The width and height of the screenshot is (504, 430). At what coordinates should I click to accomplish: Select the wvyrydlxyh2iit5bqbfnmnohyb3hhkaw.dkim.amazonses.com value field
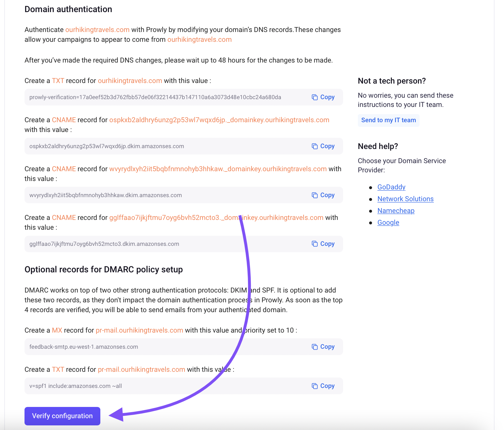coord(184,195)
